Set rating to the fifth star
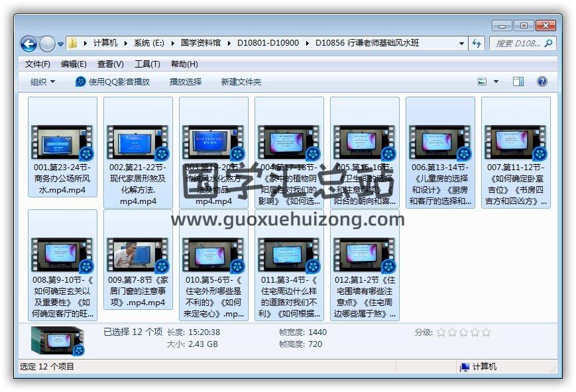576x392 pixels. click(487, 332)
